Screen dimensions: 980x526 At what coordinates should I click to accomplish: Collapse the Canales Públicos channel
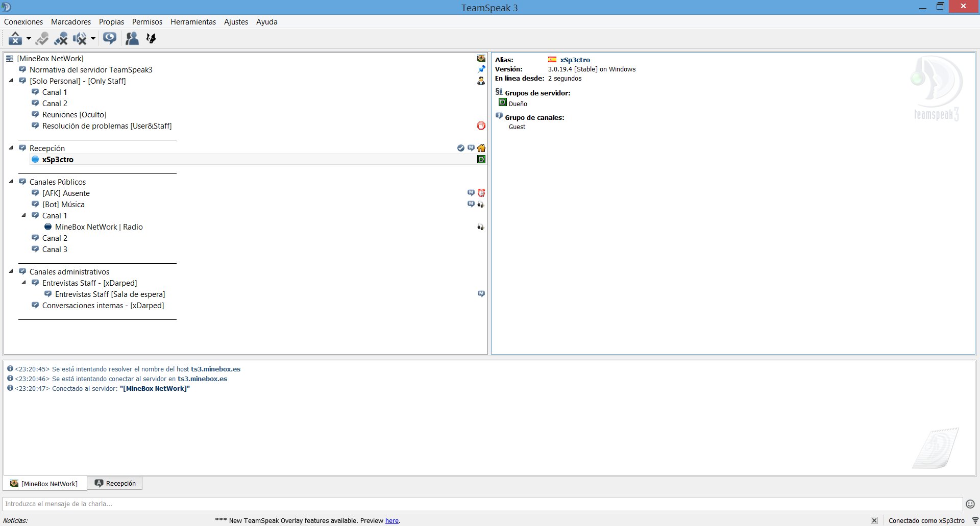11,182
